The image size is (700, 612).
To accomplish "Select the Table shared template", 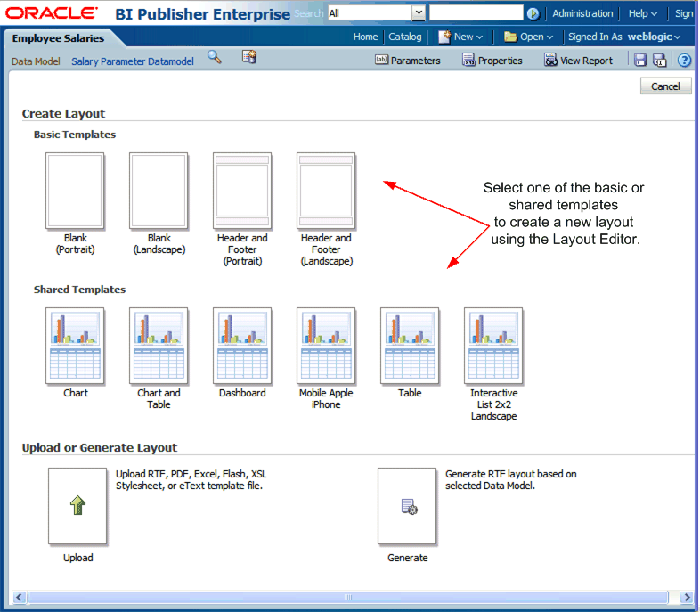I will pyautogui.click(x=410, y=346).
